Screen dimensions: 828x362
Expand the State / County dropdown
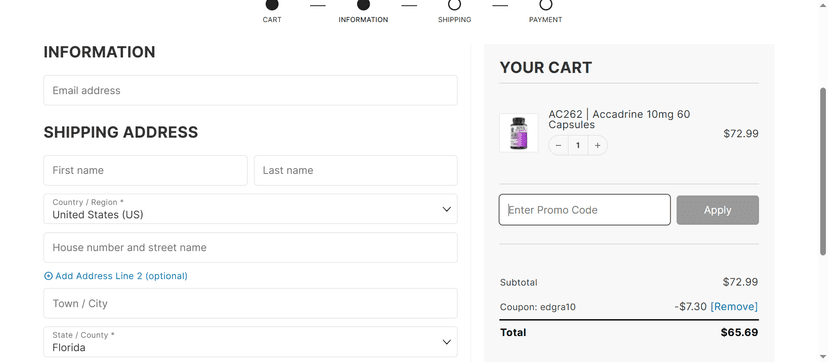(250, 342)
